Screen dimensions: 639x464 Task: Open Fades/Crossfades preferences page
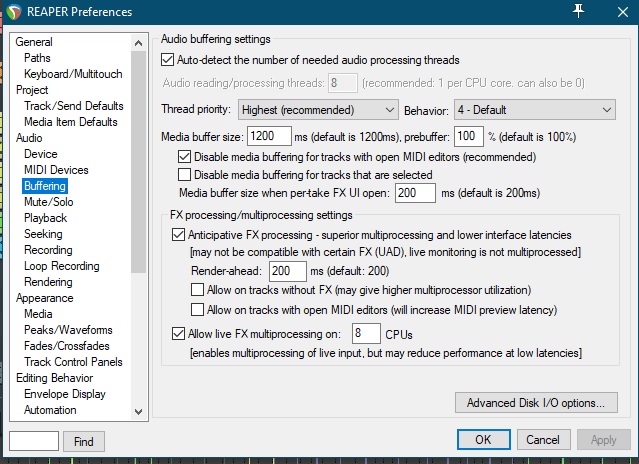click(x=66, y=346)
